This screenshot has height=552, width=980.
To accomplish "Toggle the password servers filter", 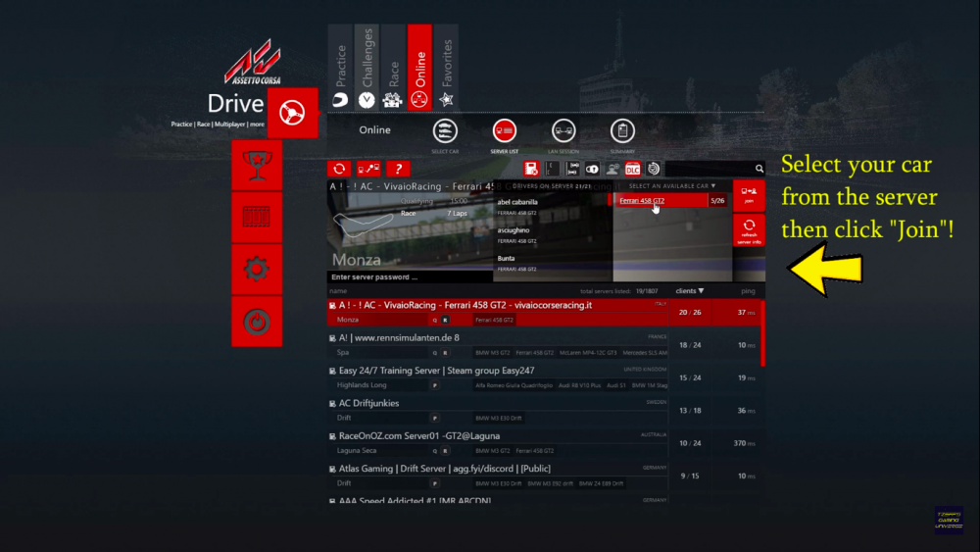I will (x=593, y=169).
